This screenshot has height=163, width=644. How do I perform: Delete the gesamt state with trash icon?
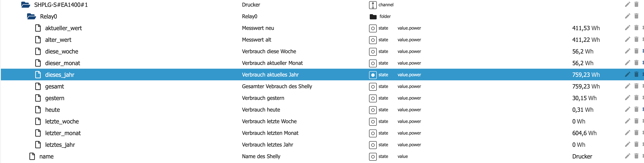(636, 86)
